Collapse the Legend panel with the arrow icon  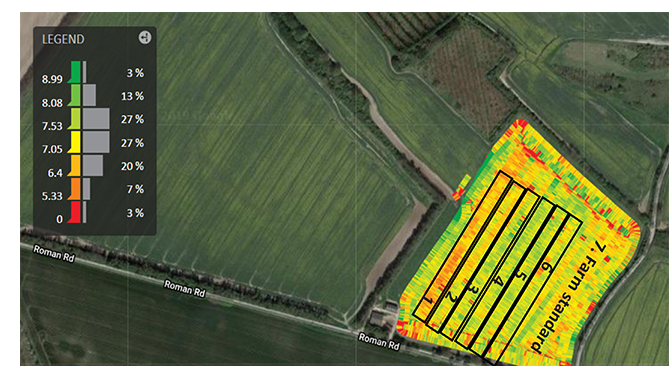145,38
